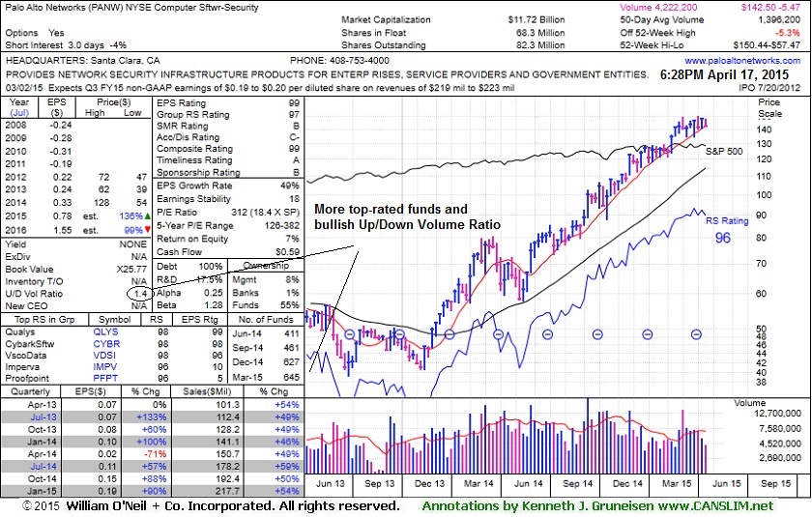Image resolution: width=812 pixels, height=517 pixels.
Task: Select the Sep 14 timeline label
Action: point(577,483)
